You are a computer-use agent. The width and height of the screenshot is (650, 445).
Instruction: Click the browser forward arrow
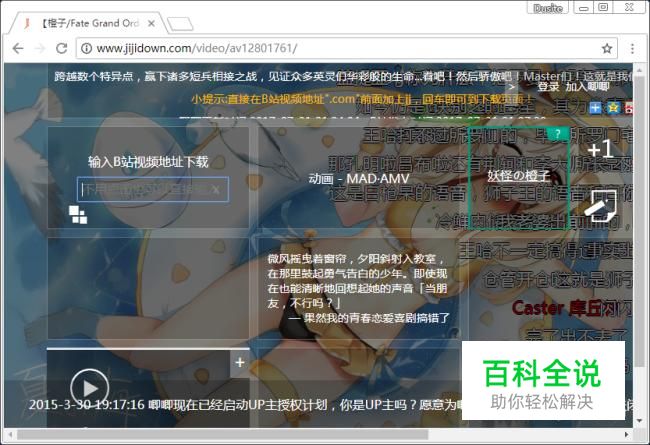pyautogui.click(x=40, y=49)
